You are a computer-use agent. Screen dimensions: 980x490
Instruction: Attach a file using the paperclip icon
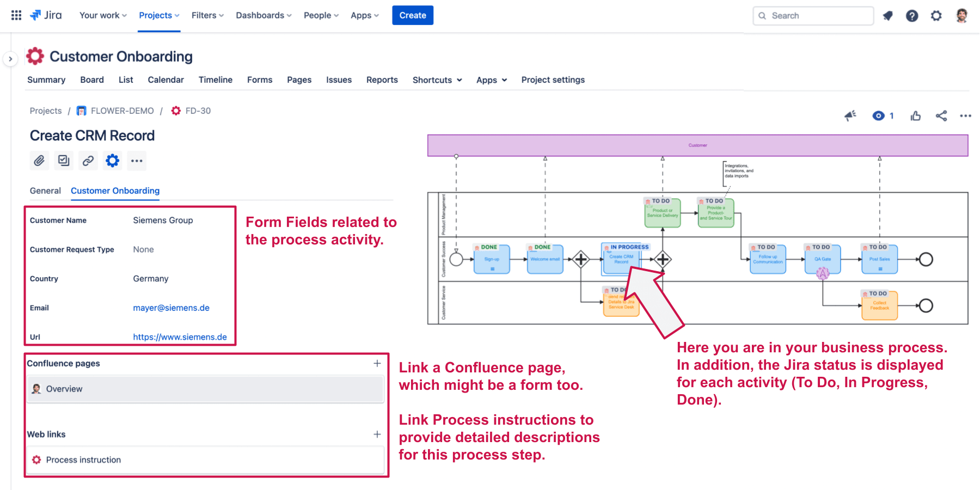[38, 161]
